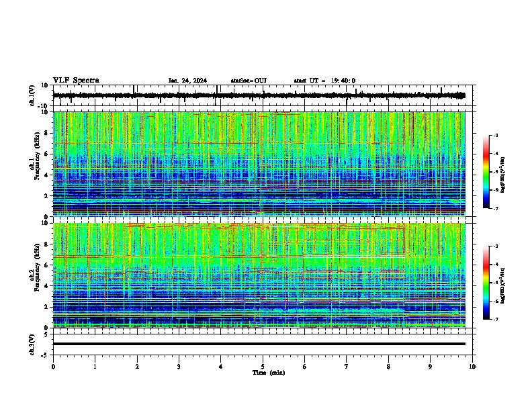
Task: Click the ch.2 spectrogram color scale bar
Action: point(486,283)
